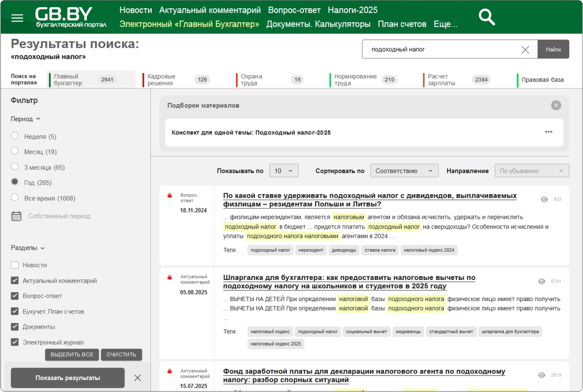Image resolution: width=583 pixels, height=392 pixels.
Task: Click red lock icon on first result
Action: [169, 196]
